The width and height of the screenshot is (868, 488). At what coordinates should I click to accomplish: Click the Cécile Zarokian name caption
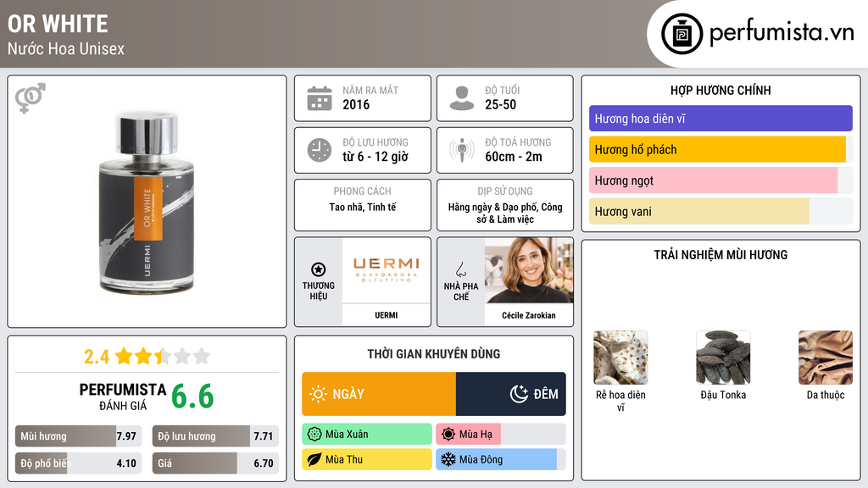[x=529, y=315]
